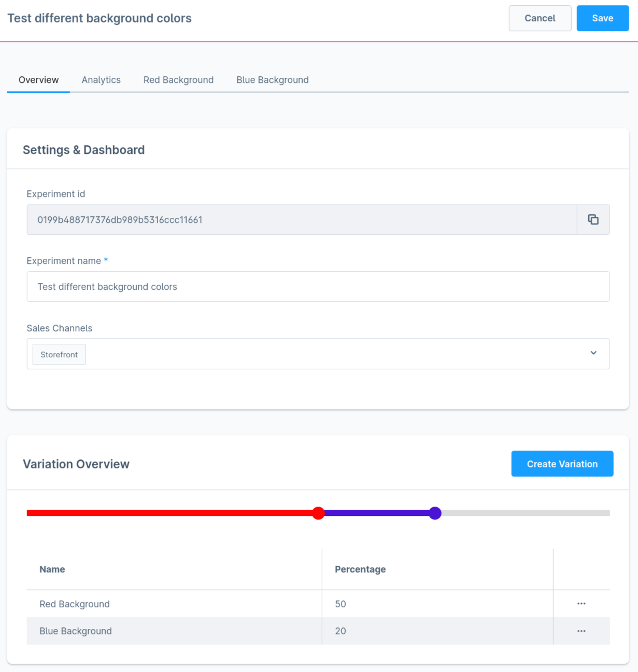Focus the Experiment name input field
Screen dimensions: 638x672
[x=318, y=287]
